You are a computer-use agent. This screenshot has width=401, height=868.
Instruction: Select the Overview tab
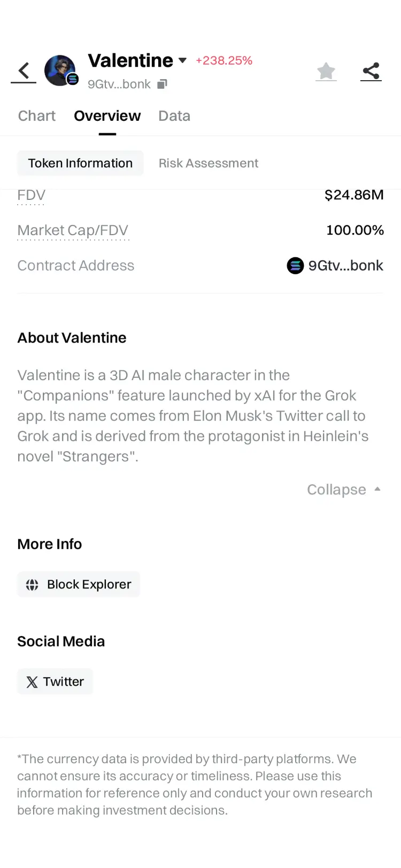[107, 116]
